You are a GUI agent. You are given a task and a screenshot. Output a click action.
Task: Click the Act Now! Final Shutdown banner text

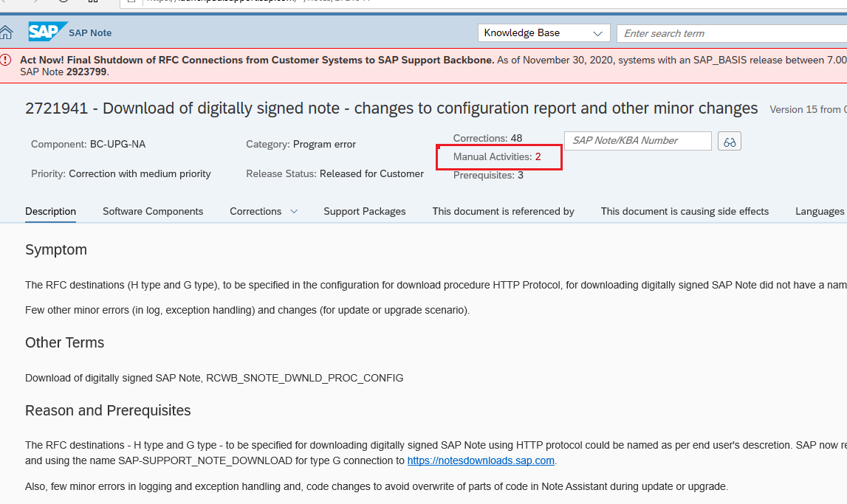(257, 60)
